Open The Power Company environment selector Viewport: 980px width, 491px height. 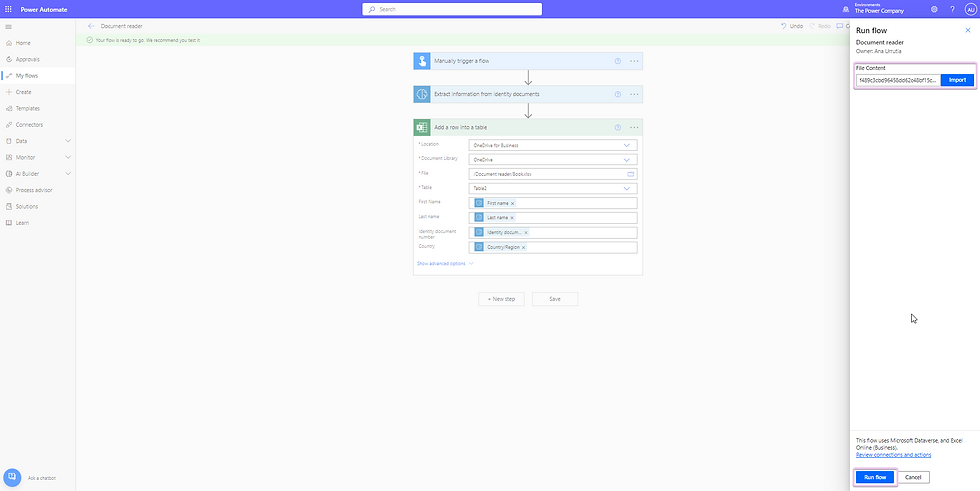coord(879,9)
